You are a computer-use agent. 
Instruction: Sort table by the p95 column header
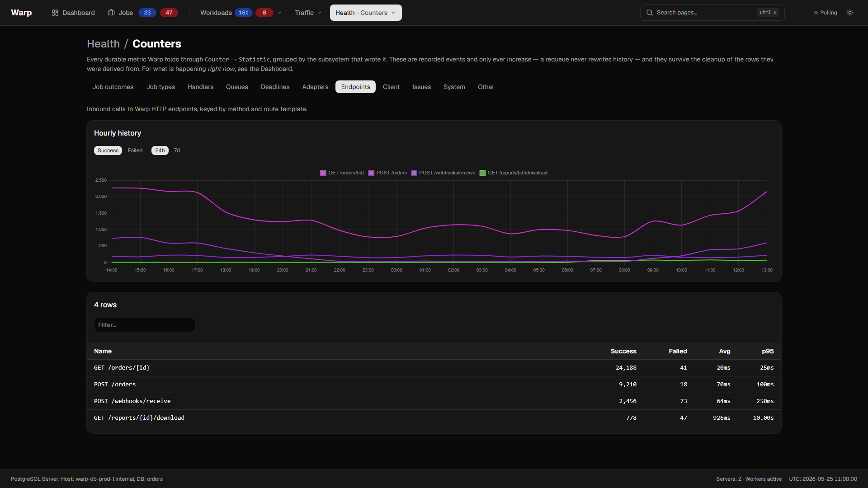[768, 351]
